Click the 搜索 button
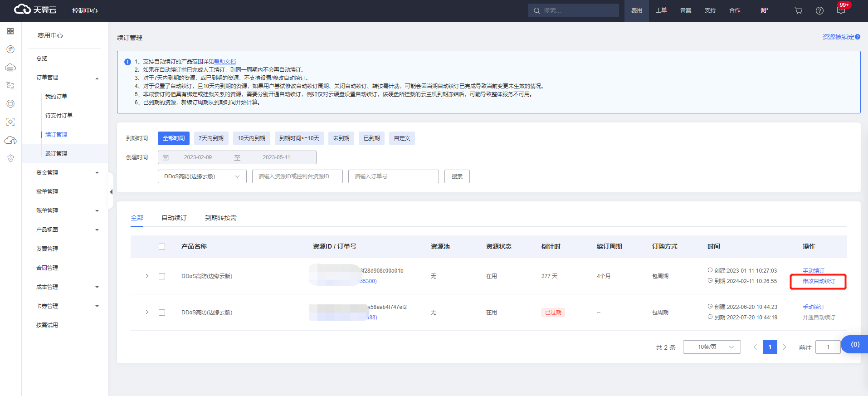Viewport: 868px width, 396px height. coord(457,176)
